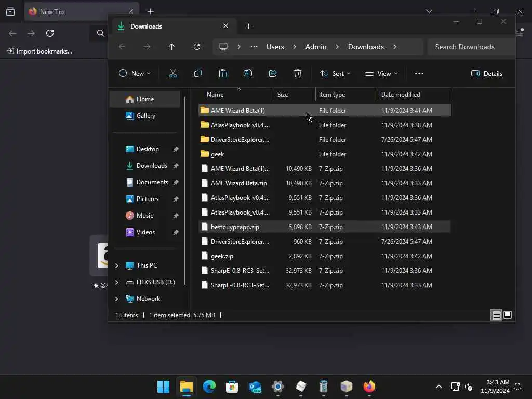Viewport: 532px width, 399px height.
Task: Select Home in navigation pane
Action: [145, 99]
